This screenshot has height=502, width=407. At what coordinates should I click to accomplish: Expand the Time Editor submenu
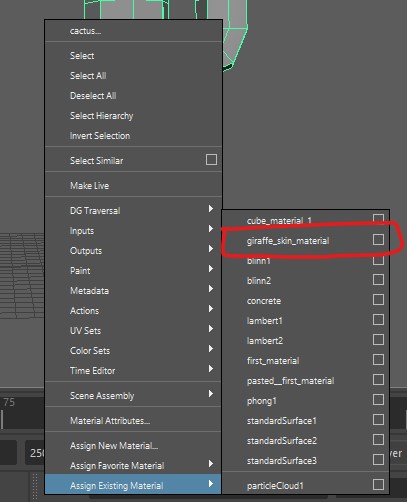pos(133,370)
